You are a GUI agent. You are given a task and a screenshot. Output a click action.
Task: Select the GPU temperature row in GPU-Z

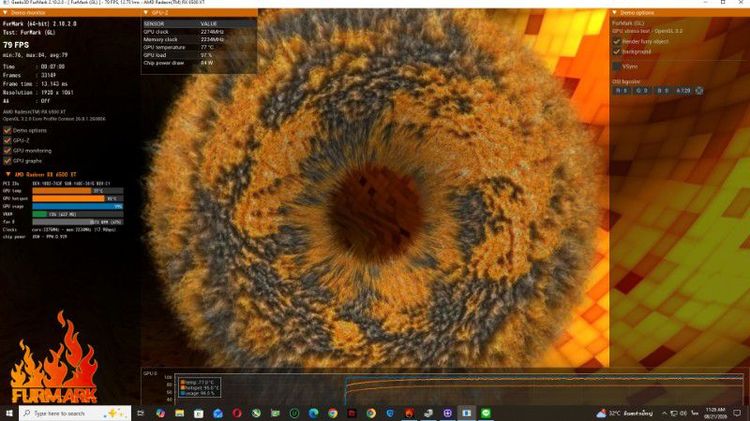tap(199, 47)
